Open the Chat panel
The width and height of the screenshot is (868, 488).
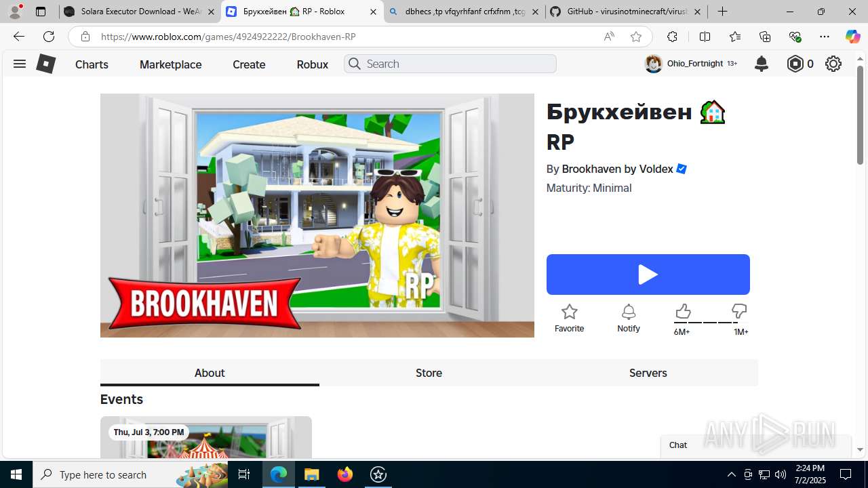coord(755,445)
